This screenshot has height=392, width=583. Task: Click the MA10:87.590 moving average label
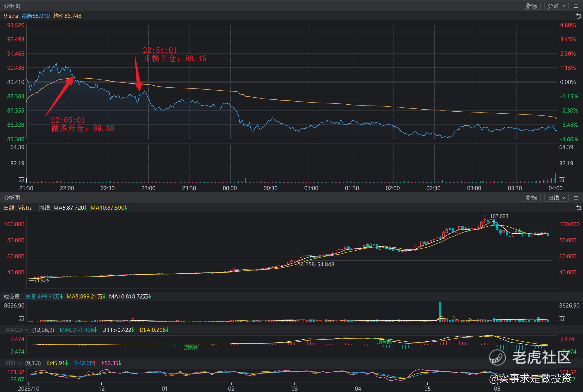coord(109,208)
